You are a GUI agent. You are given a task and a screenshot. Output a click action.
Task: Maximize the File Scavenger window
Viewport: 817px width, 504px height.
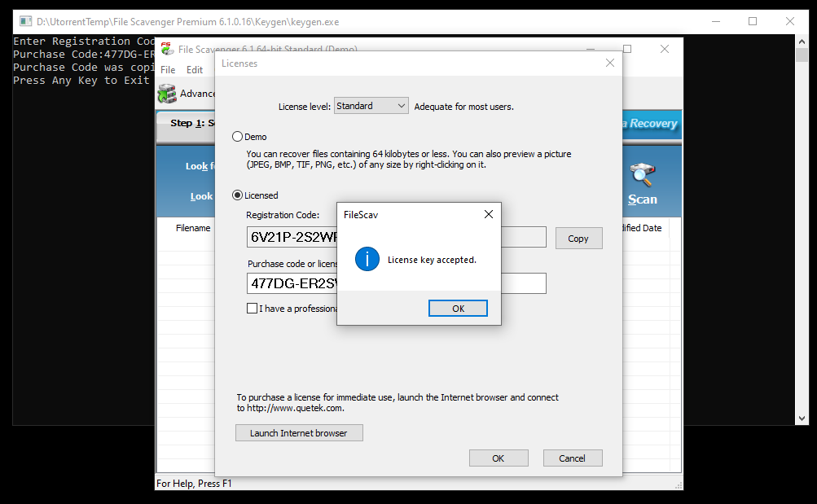[x=627, y=49]
